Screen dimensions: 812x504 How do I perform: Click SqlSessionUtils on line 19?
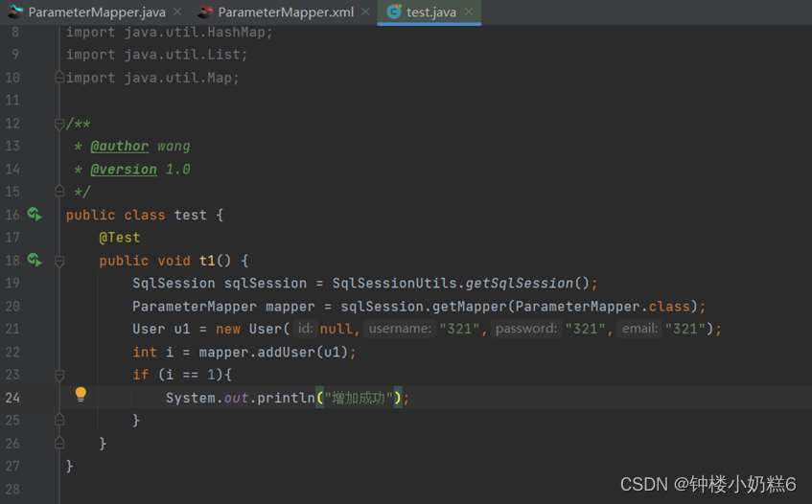[x=394, y=283]
